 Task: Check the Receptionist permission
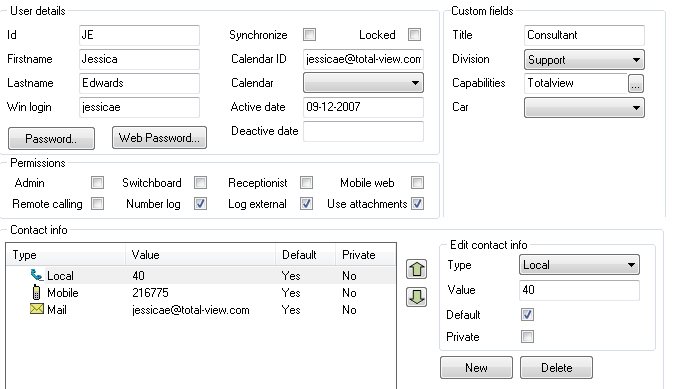click(x=306, y=182)
